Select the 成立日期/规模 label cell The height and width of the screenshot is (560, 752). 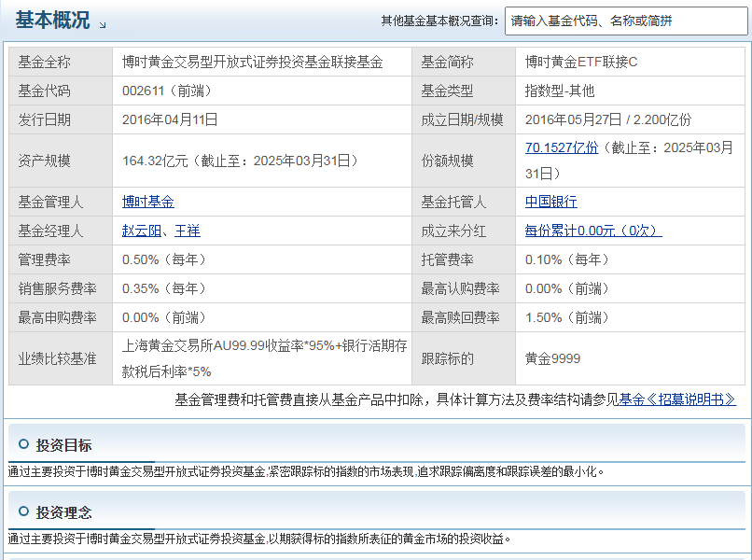[464, 119]
